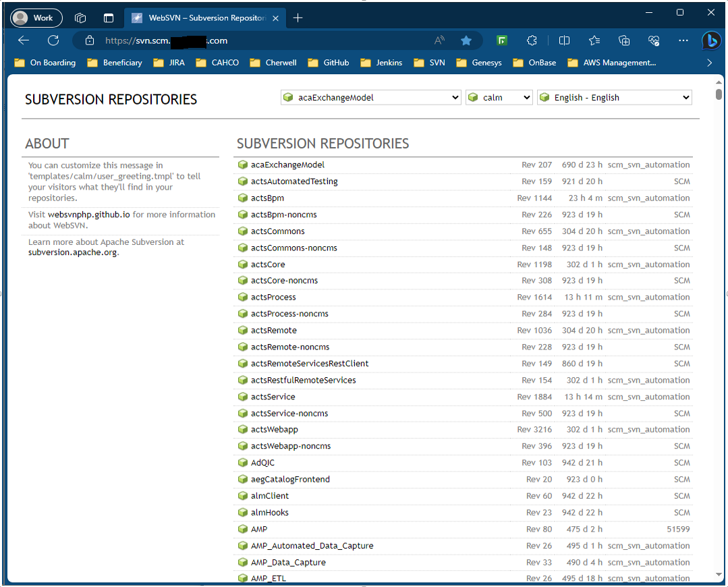Click the page vertical scrollbar thumb

point(719,94)
